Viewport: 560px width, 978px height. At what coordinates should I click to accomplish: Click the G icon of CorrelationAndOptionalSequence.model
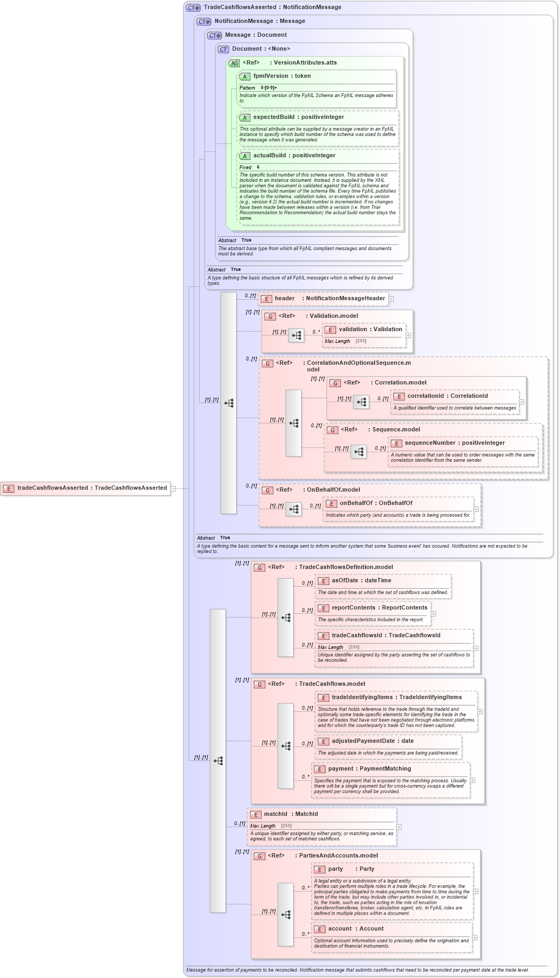point(267,363)
